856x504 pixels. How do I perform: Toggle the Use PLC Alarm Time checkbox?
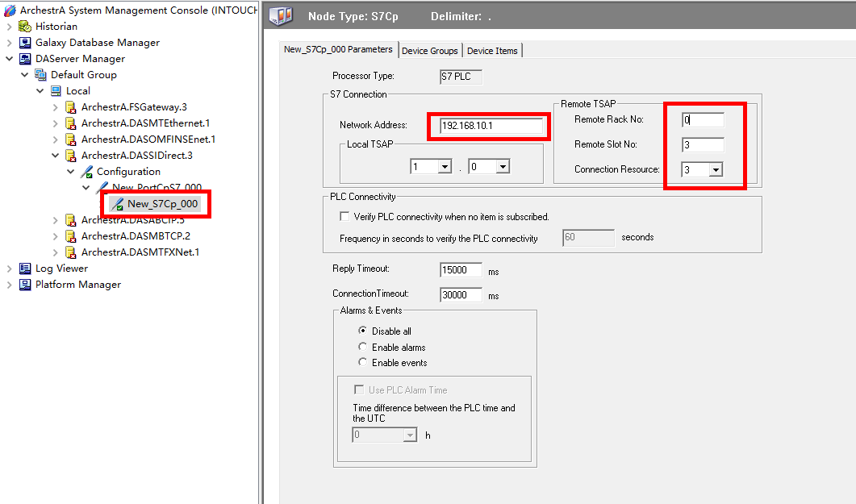(359, 389)
